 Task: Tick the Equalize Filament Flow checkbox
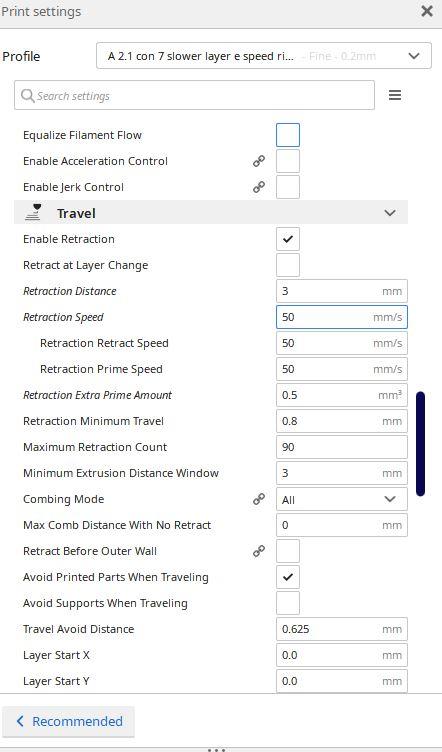click(288, 135)
